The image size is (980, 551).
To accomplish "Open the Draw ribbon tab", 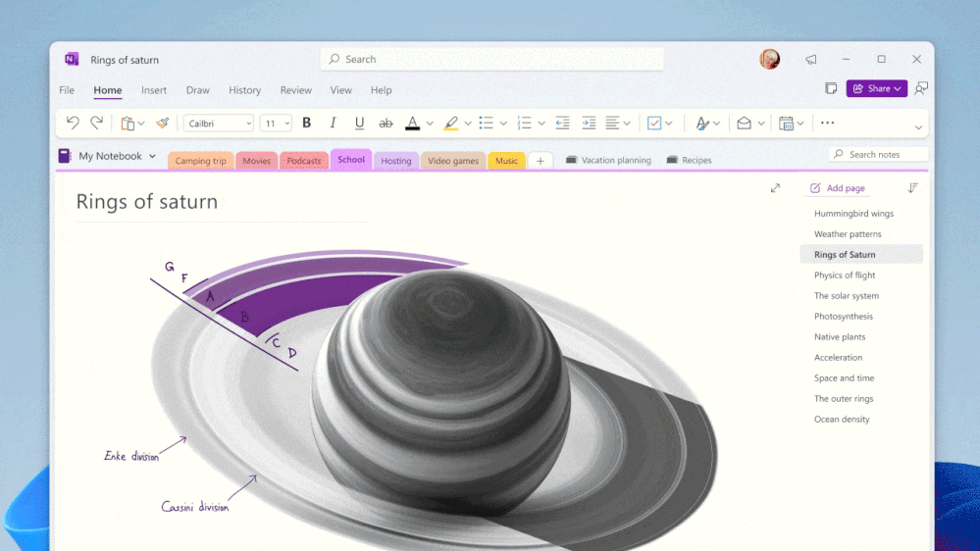I will (198, 90).
